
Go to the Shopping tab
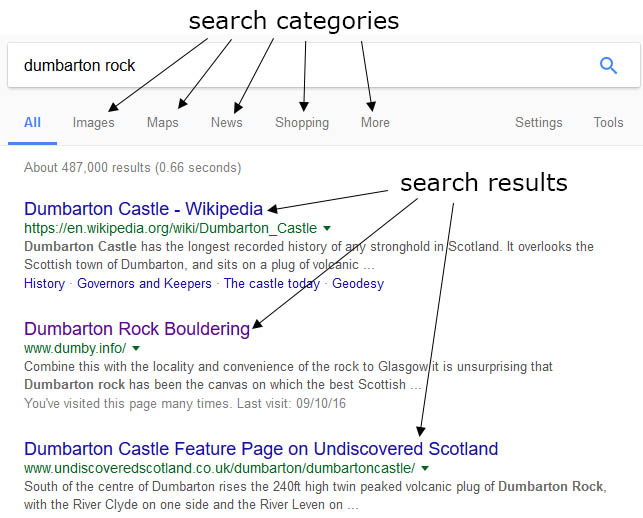point(301,123)
